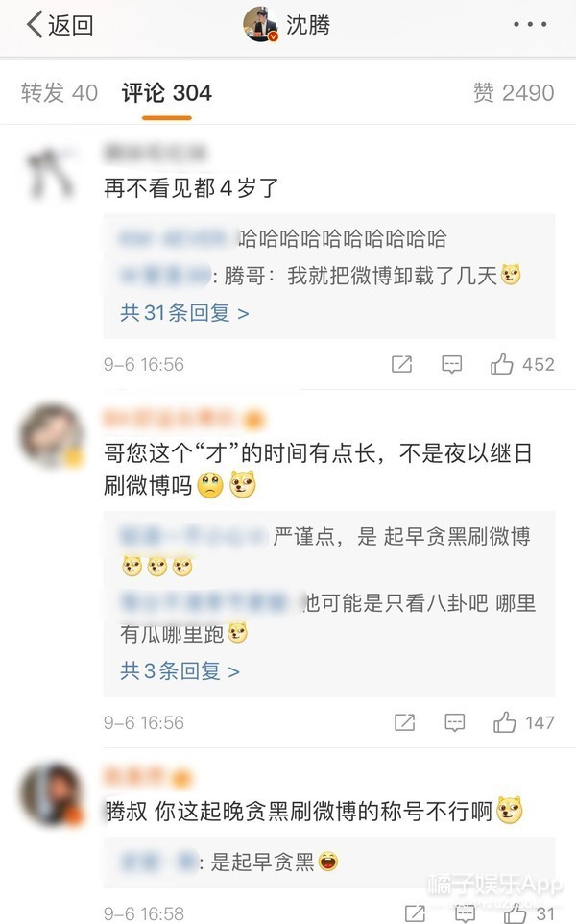Tap the back arrow labeled 返回
This screenshot has height=924, width=576.
click(x=60, y=25)
